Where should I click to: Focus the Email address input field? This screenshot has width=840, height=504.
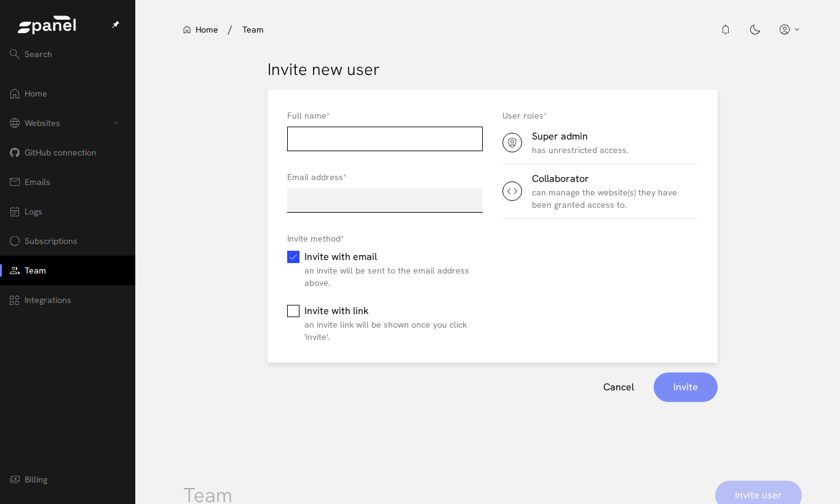385,200
